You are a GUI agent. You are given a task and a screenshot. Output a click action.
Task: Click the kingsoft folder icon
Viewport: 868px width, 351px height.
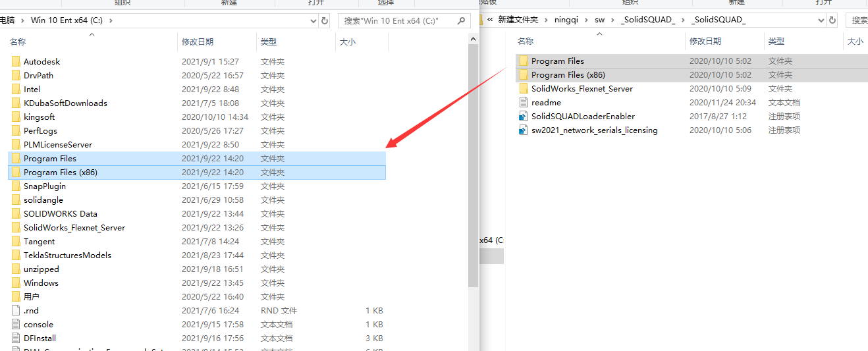16,117
